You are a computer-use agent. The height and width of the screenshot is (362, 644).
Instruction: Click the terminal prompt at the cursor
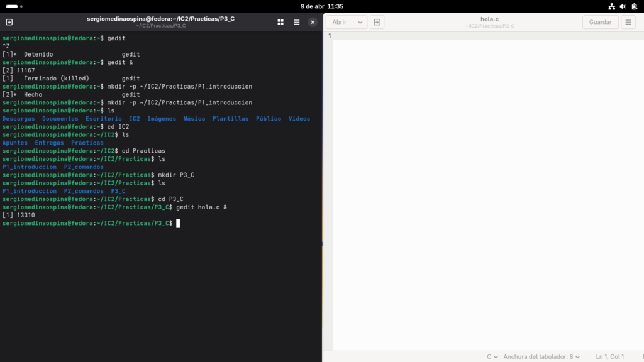(x=178, y=222)
